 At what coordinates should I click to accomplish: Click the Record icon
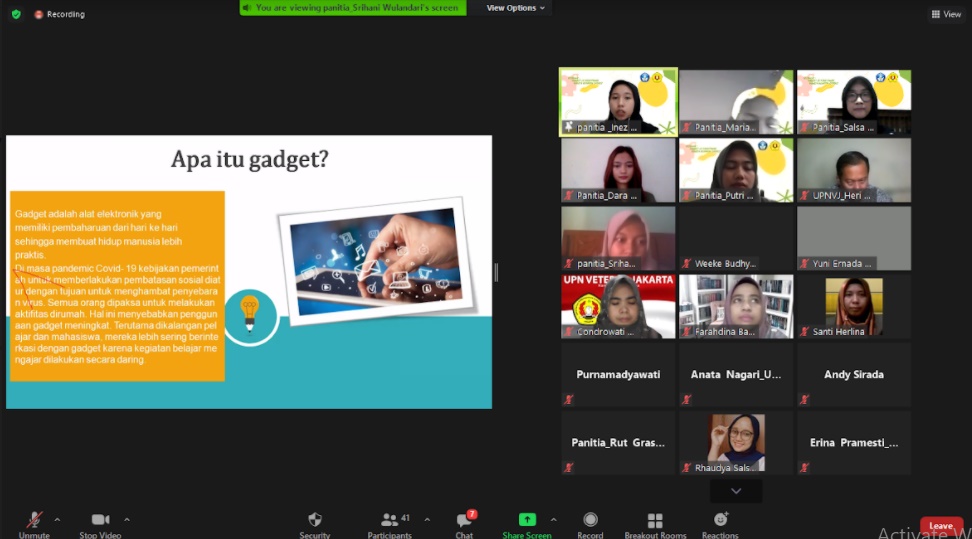[x=590, y=521]
